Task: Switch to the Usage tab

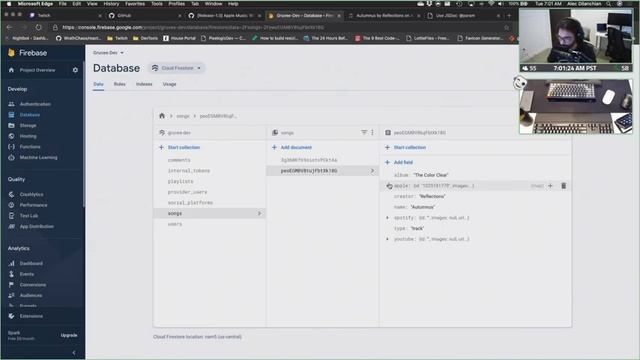Action: (169, 84)
